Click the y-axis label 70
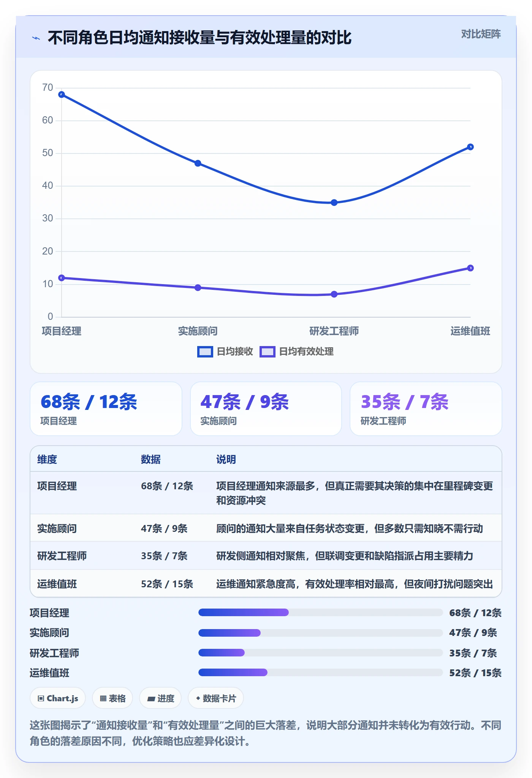 point(48,88)
